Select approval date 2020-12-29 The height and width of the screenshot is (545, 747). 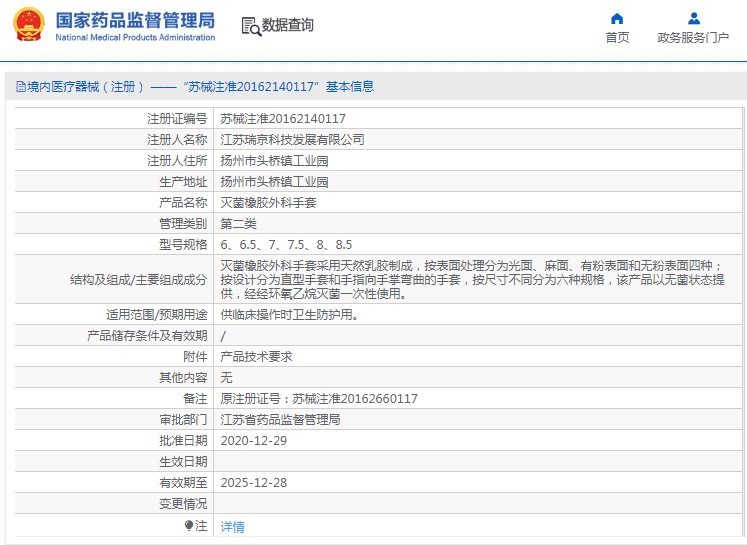(254, 441)
